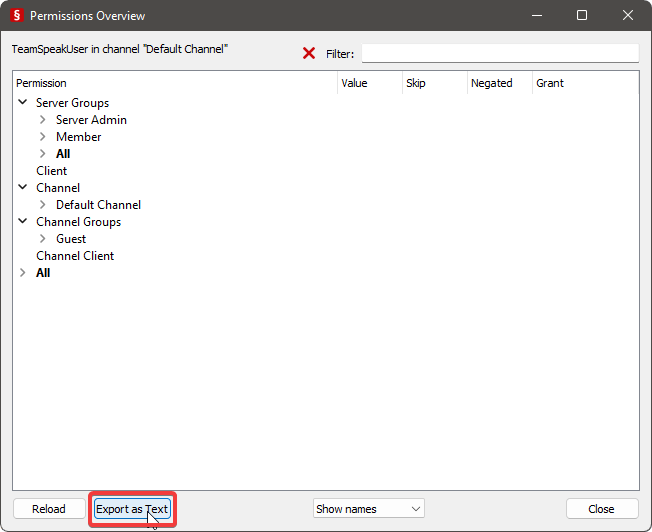Collapse the Channel Groups node
The width and height of the screenshot is (652, 532).
(23, 222)
